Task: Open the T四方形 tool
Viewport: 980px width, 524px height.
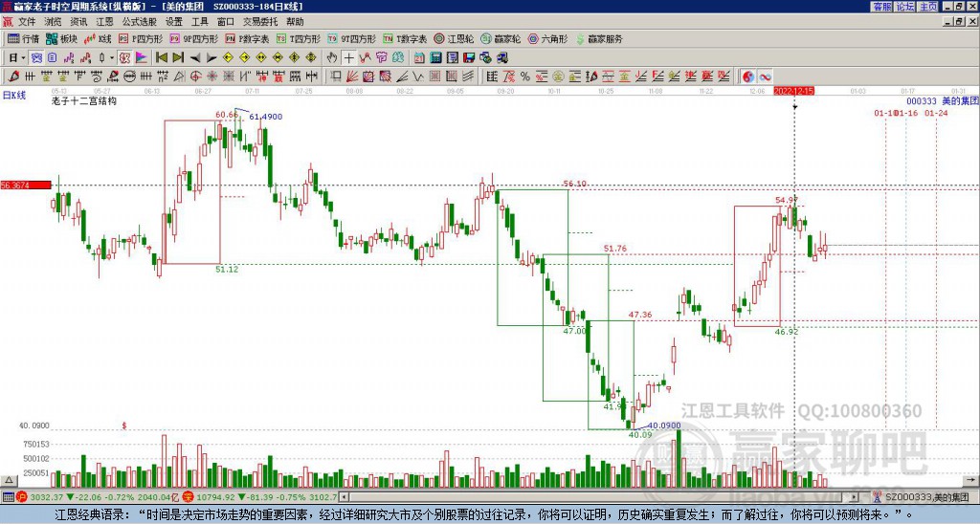Action: (x=299, y=38)
